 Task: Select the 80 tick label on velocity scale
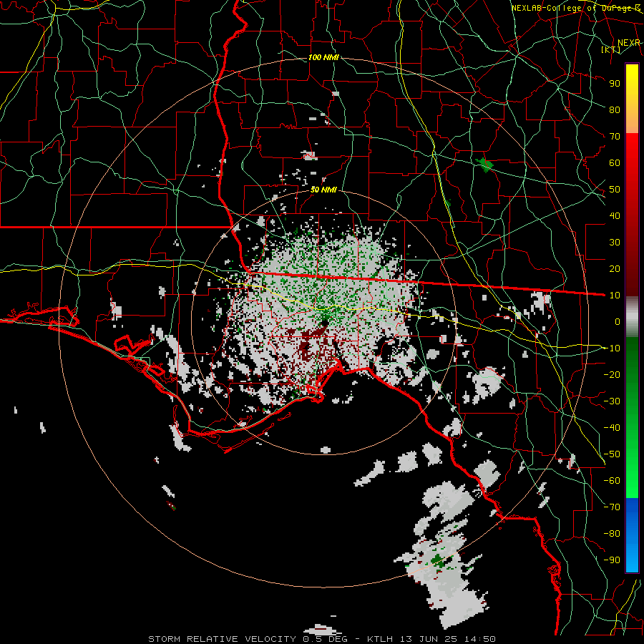(x=615, y=110)
